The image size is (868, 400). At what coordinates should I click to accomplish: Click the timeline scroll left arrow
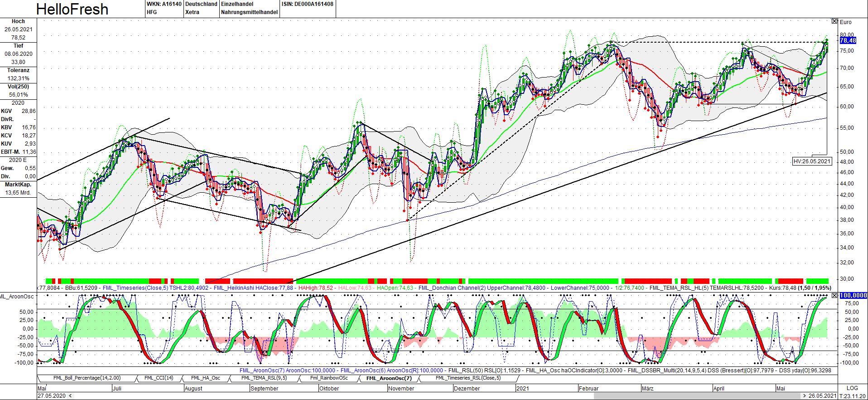point(70,396)
